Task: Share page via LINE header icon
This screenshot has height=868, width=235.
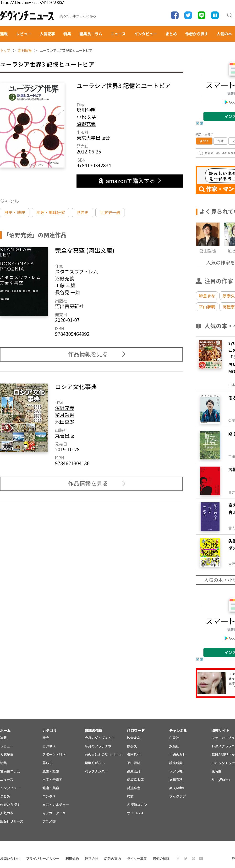Action: [x=201, y=15]
